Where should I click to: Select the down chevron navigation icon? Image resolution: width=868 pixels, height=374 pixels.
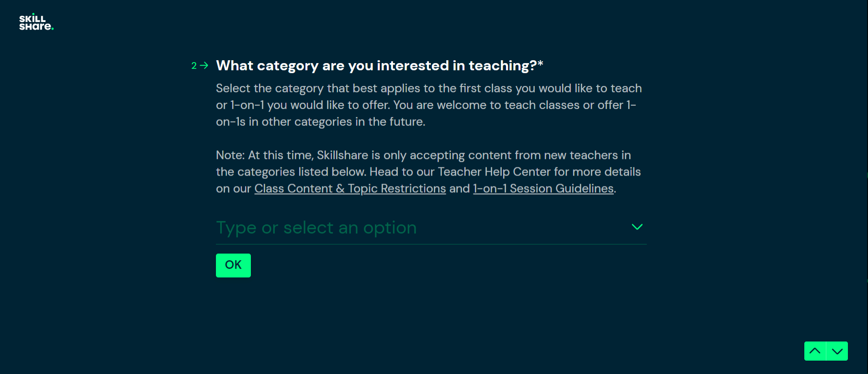(x=836, y=351)
